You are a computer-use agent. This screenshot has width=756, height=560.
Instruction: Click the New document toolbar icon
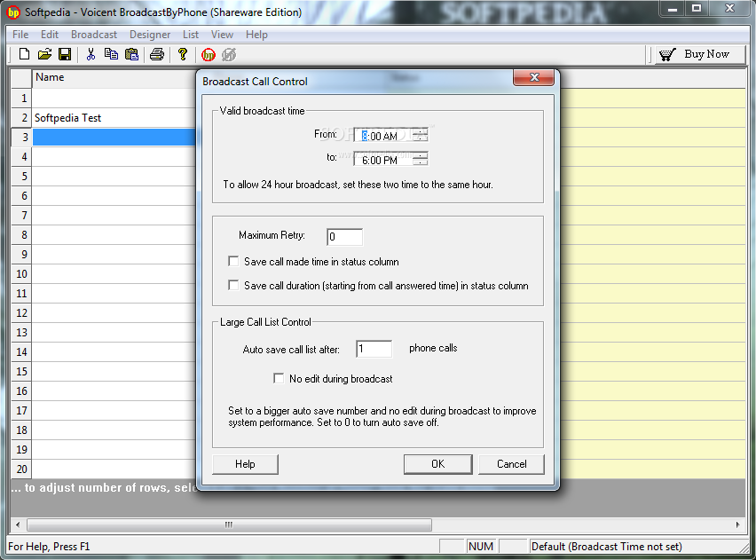[x=24, y=54]
